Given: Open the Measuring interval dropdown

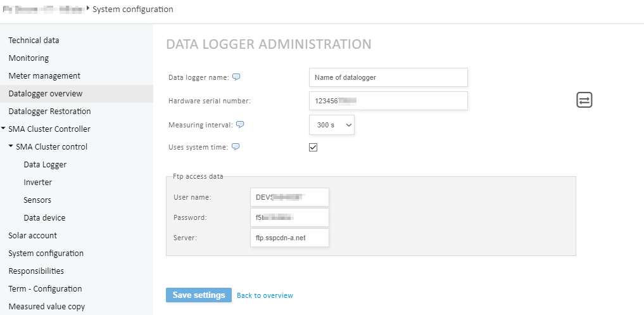Looking at the screenshot, I should click(x=332, y=125).
